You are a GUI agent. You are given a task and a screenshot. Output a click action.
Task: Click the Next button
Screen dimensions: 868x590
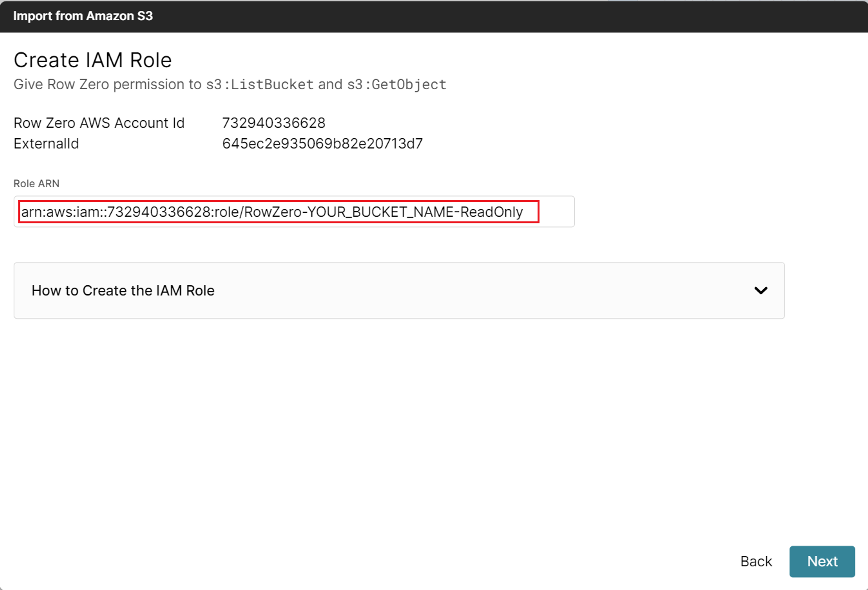822,561
